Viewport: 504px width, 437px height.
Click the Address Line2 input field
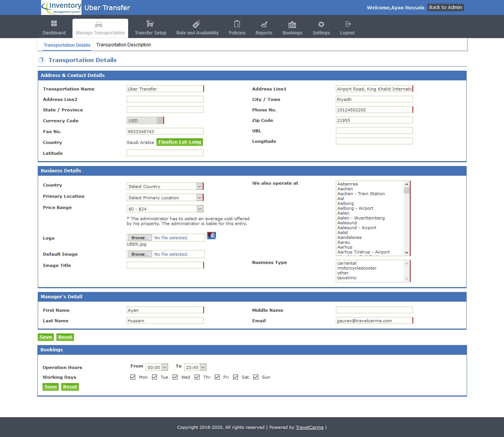point(165,99)
